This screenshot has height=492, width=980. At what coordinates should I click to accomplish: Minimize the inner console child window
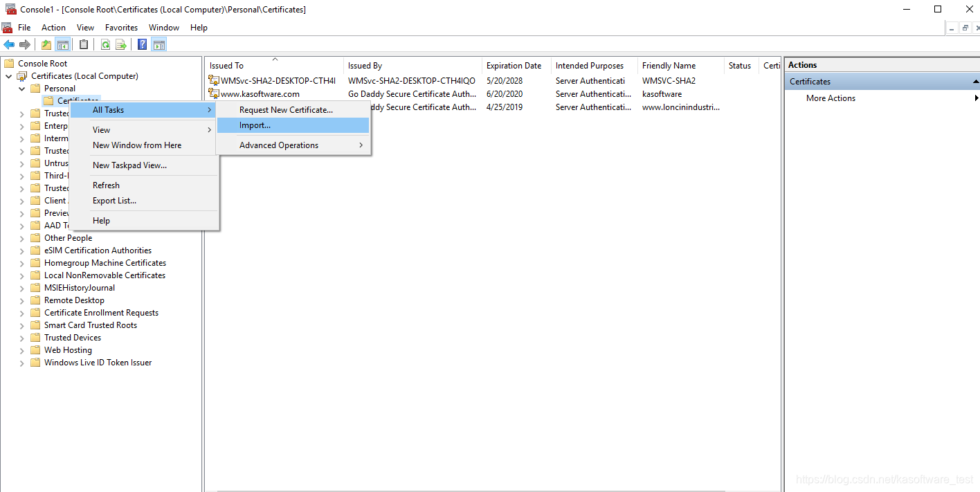(x=952, y=28)
